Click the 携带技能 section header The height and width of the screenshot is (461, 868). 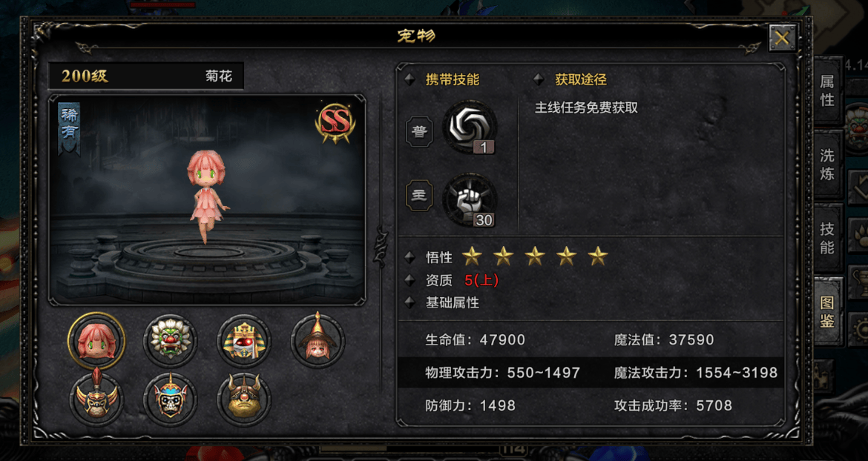(453, 79)
